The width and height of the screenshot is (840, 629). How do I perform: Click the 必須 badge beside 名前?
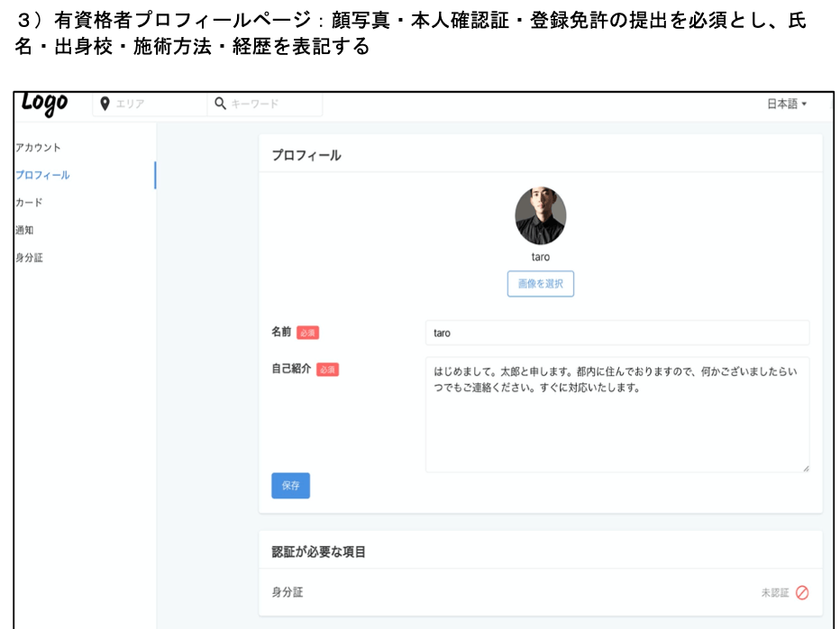coord(307,333)
